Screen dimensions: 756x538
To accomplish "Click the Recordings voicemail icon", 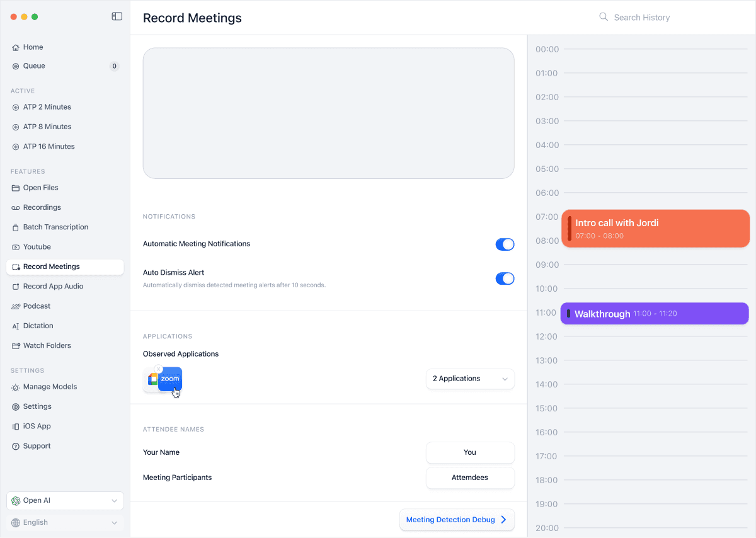I will 16,208.
